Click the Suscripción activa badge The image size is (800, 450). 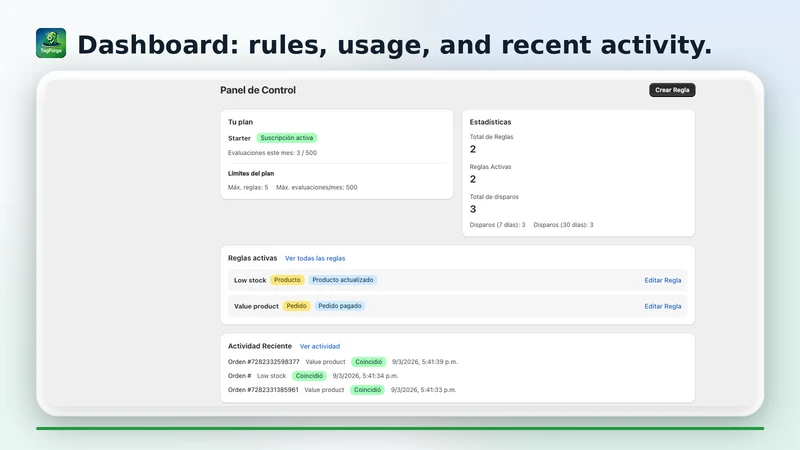pyautogui.click(x=287, y=138)
